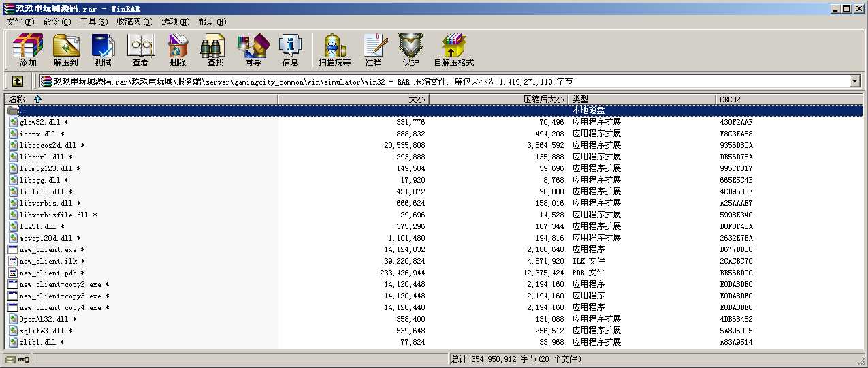868x368 pixels.
Task: Open the 帮助 (Help) menu
Action: click(x=212, y=22)
